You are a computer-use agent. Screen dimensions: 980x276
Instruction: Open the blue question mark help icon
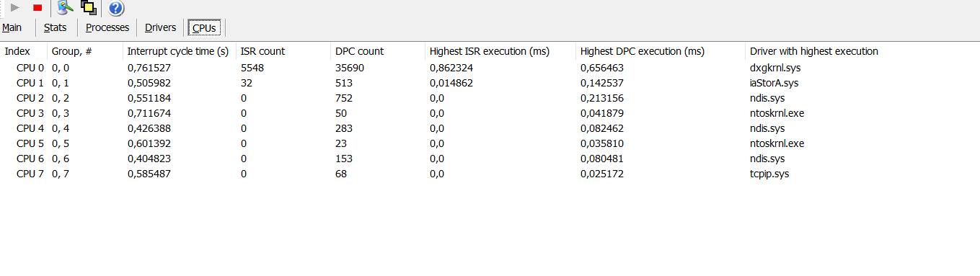116,9
